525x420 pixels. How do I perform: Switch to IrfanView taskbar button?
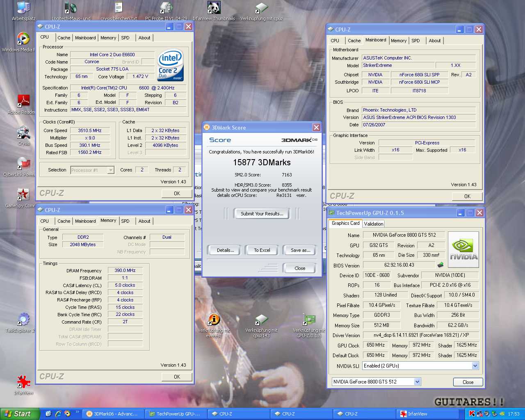[427, 414]
